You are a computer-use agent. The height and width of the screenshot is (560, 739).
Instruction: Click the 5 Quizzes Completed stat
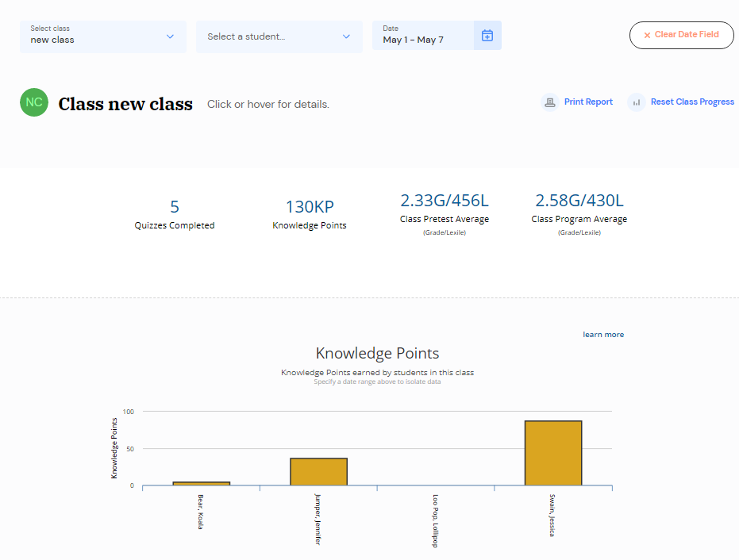(175, 214)
